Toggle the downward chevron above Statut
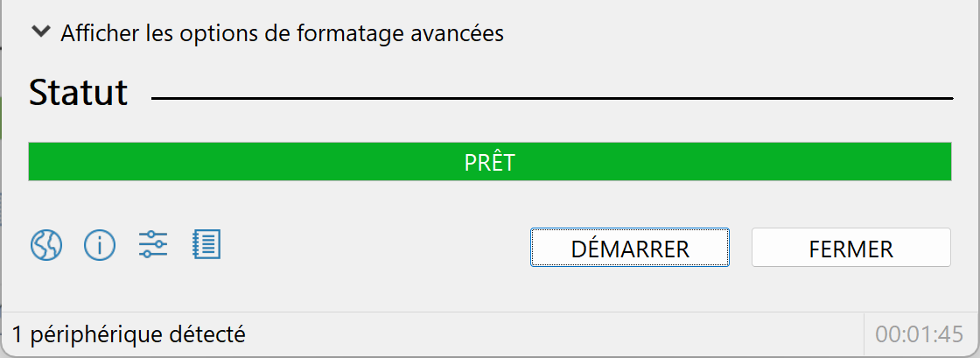Screen dimensions: 980x358 41,32
